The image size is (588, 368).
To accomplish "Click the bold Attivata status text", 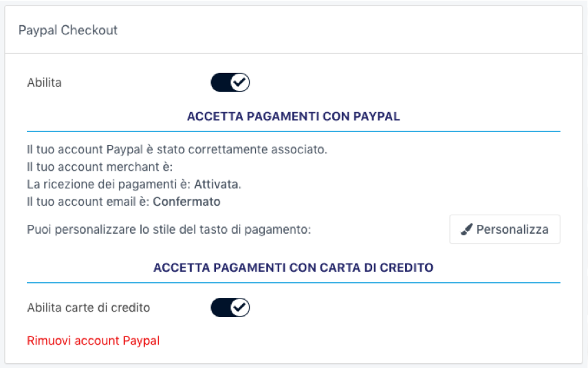I will click(217, 184).
